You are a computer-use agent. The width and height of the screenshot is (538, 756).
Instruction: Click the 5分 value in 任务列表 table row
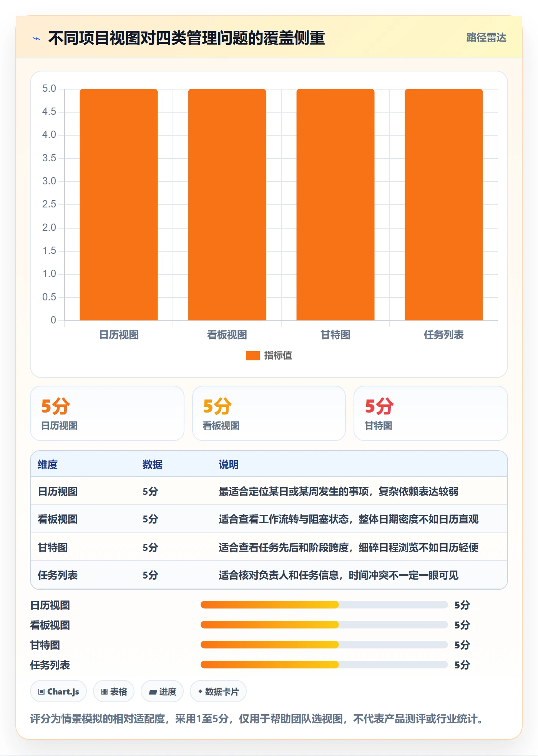coord(151,575)
